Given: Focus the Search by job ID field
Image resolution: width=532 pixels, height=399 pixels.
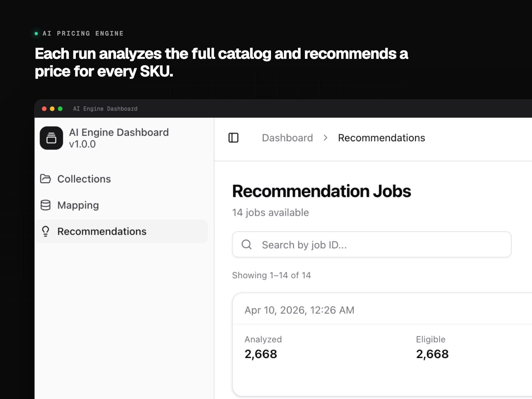Looking at the screenshot, I should coord(372,244).
